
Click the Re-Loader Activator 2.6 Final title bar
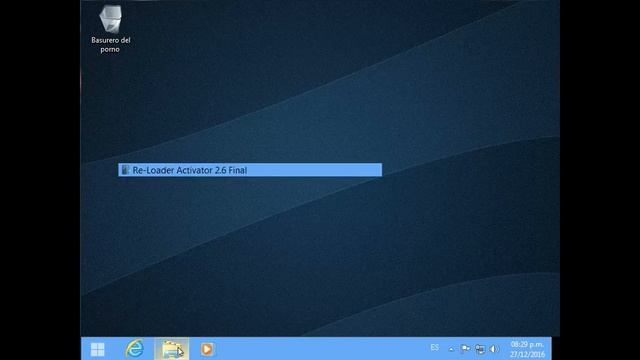(250, 170)
